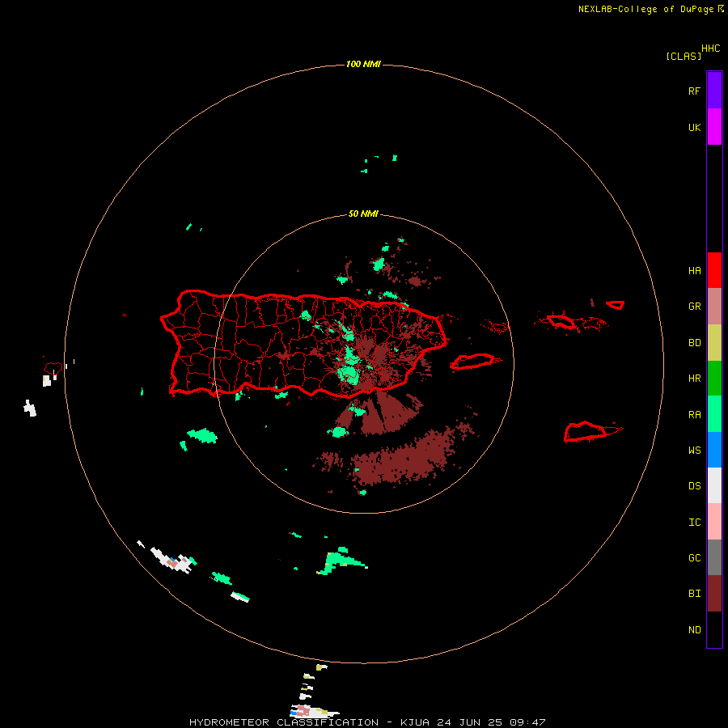
Task: Click the 'UK' legend label
Action: click(x=694, y=127)
